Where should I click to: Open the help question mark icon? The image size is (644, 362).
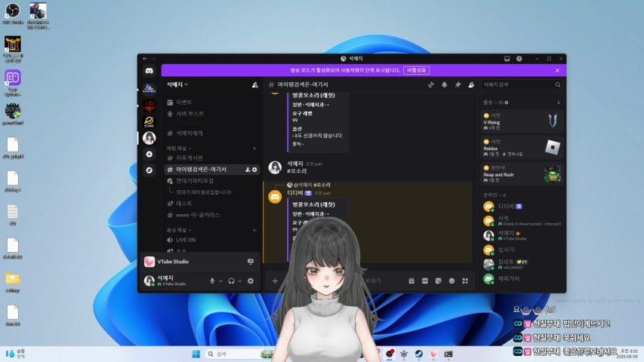tap(519, 59)
